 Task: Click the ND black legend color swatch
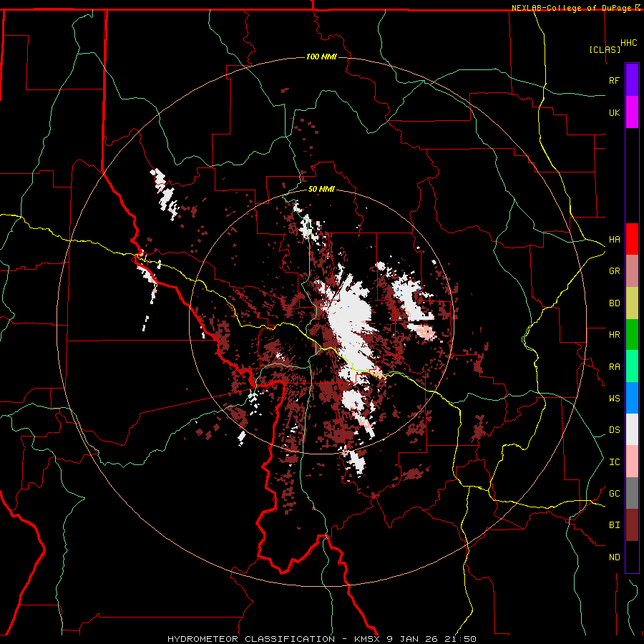(x=632, y=557)
